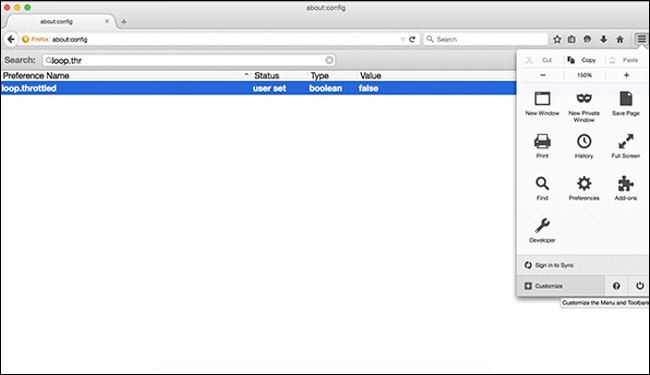Open the Add-ons manager
The image size is (650, 375).
626,188
